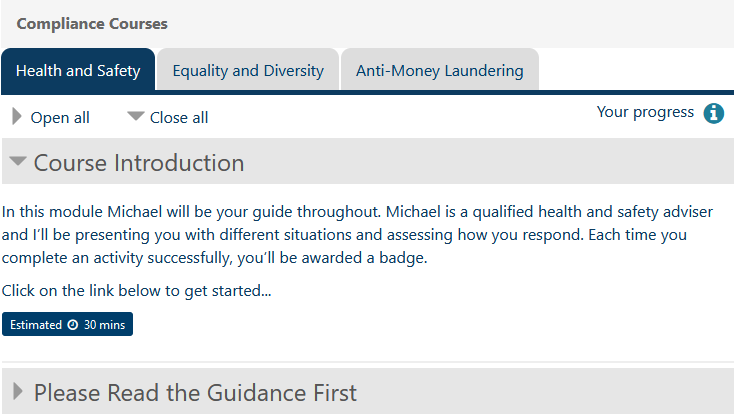This screenshot has width=734, height=418.
Task: Click the Compliance Courses header title
Action: point(92,23)
